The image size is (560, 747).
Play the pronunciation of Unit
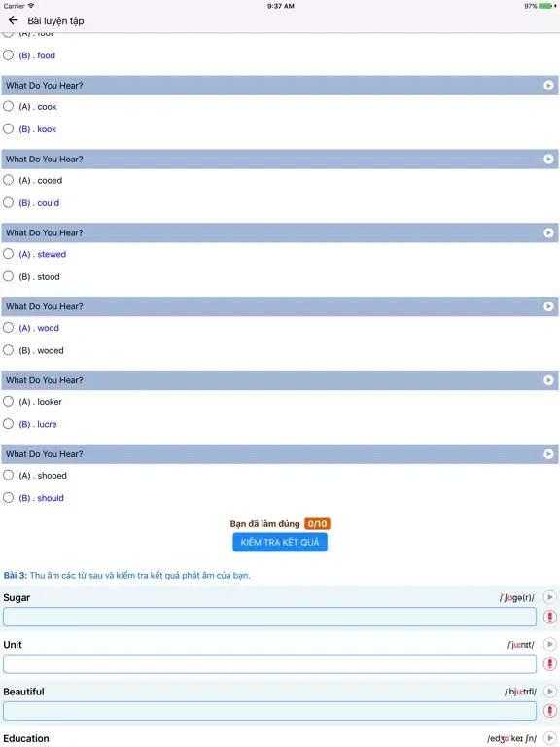tap(549, 645)
